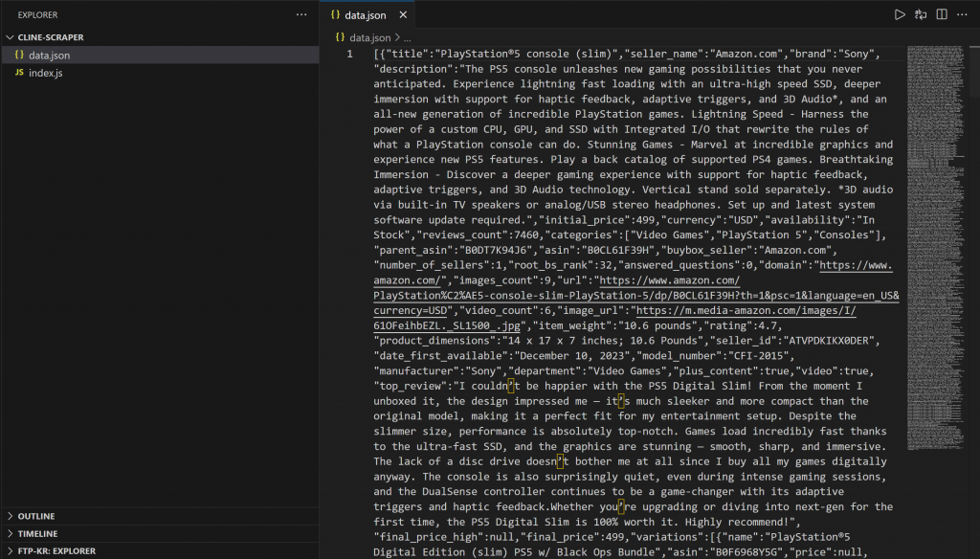980x559 pixels.
Task: Click the "parent_asin":"B0DT7K94J6" text
Action: pos(453,250)
